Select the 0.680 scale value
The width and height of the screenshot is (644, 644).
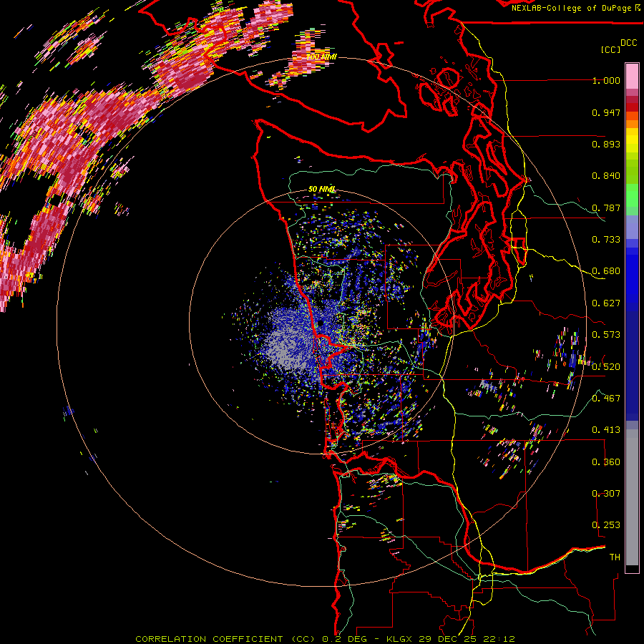click(606, 271)
